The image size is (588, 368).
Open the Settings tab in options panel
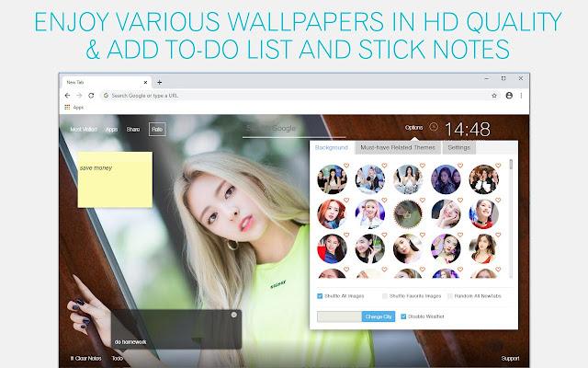459,147
